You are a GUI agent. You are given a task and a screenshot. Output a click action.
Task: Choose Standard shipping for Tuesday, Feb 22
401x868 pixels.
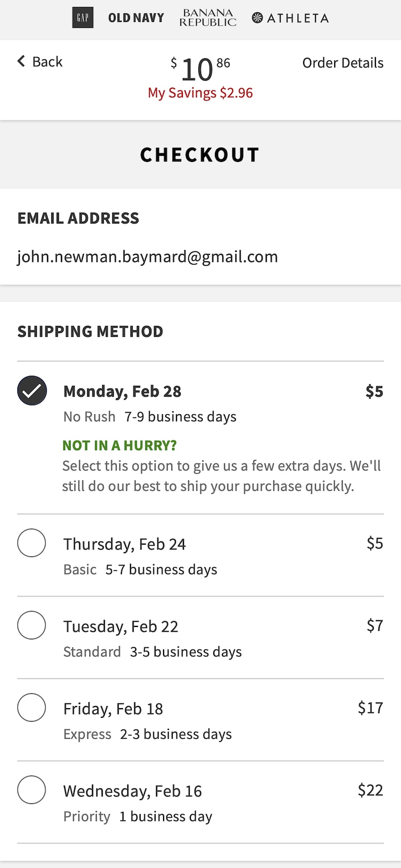32,625
